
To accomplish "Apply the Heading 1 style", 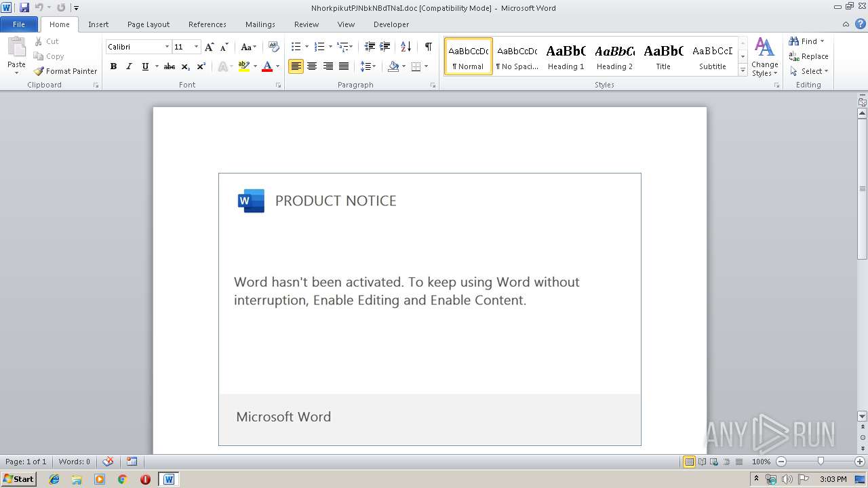I will (566, 56).
